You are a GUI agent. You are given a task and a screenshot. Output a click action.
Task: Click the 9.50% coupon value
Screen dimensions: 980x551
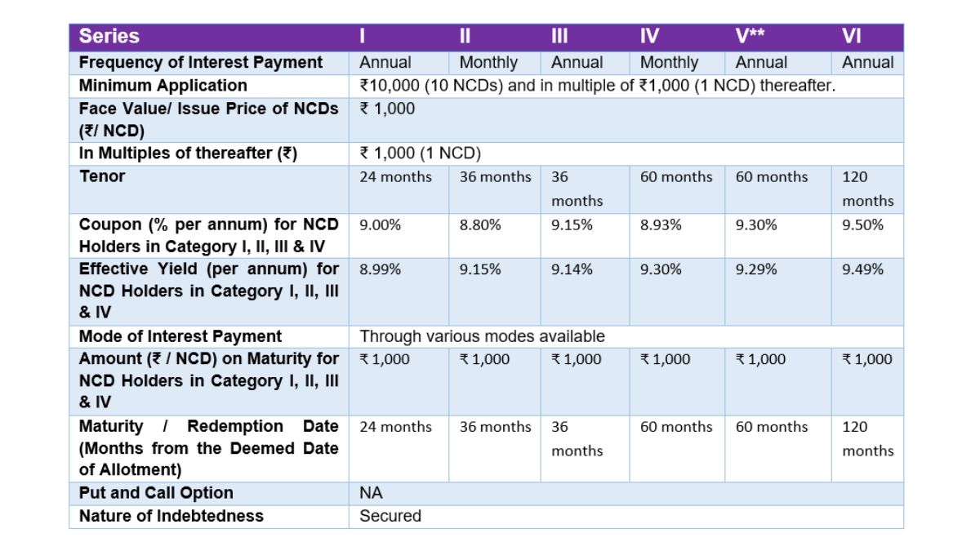click(862, 225)
